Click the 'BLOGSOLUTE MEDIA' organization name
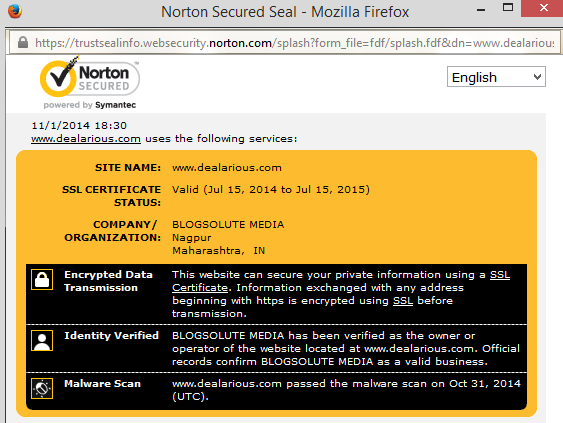This screenshot has width=563, height=423. click(x=228, y=224)
